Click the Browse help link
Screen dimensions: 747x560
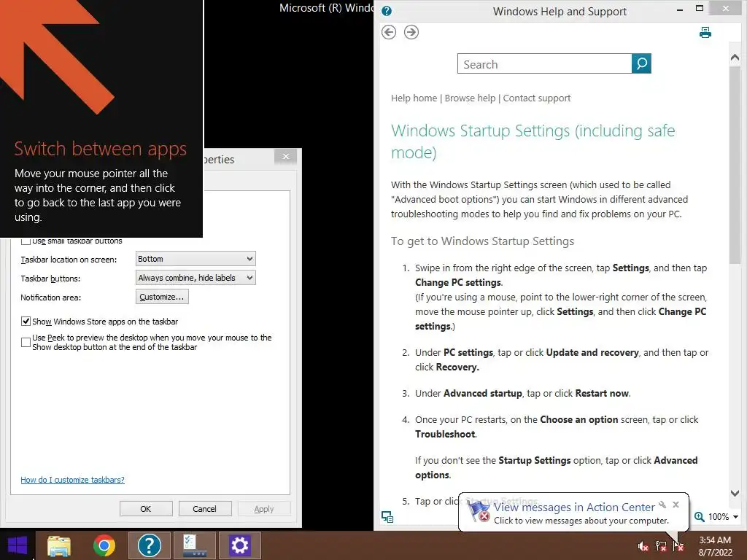[x=470, y=98]
